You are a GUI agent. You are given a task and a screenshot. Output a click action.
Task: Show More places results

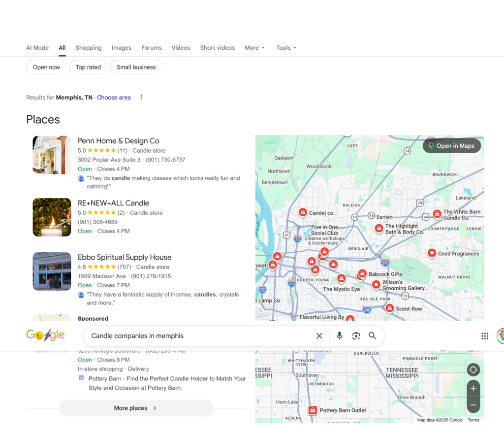click(136, 408)
